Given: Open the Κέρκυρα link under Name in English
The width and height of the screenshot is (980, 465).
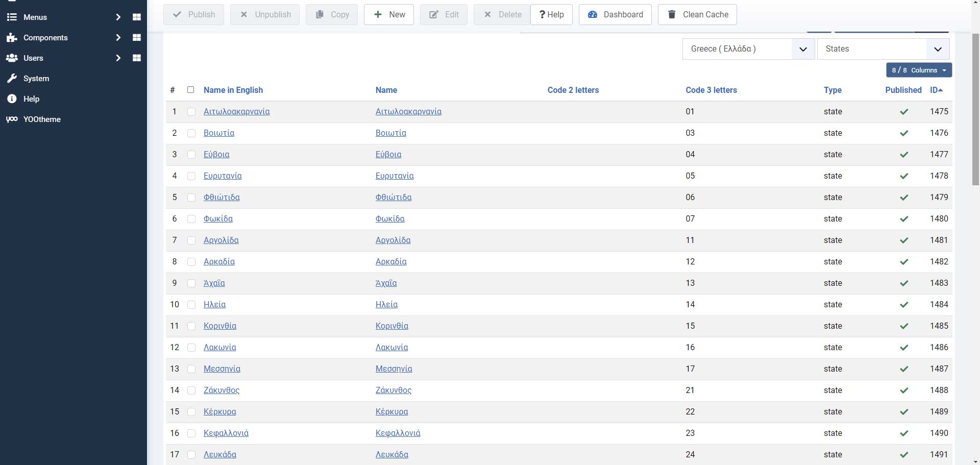Looking at the screenshot, I should 220,412.
